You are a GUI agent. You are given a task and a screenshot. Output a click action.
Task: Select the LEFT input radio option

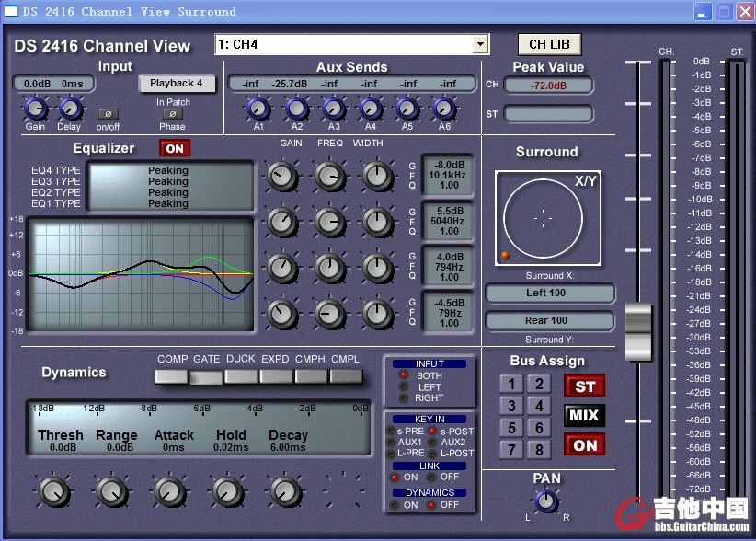point(403,386)
